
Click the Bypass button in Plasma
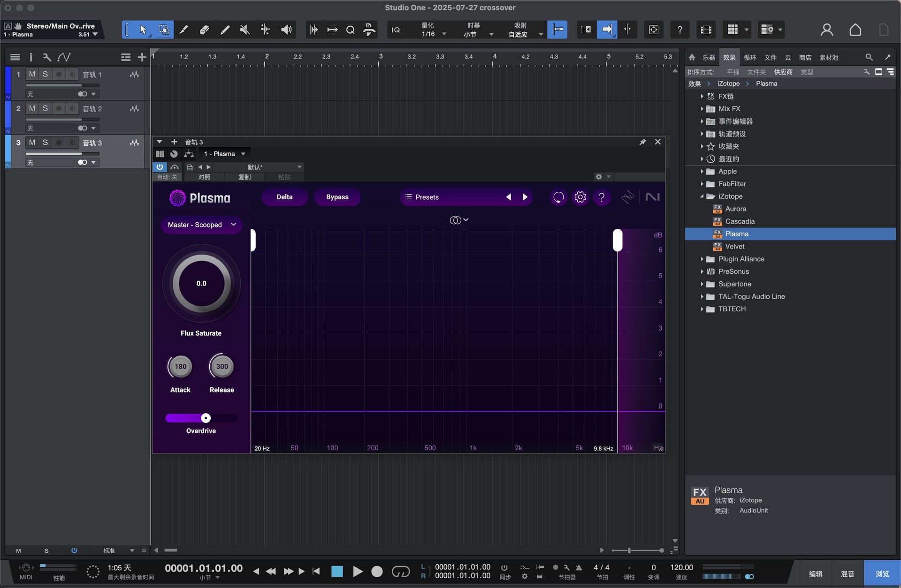pos(337,197)
